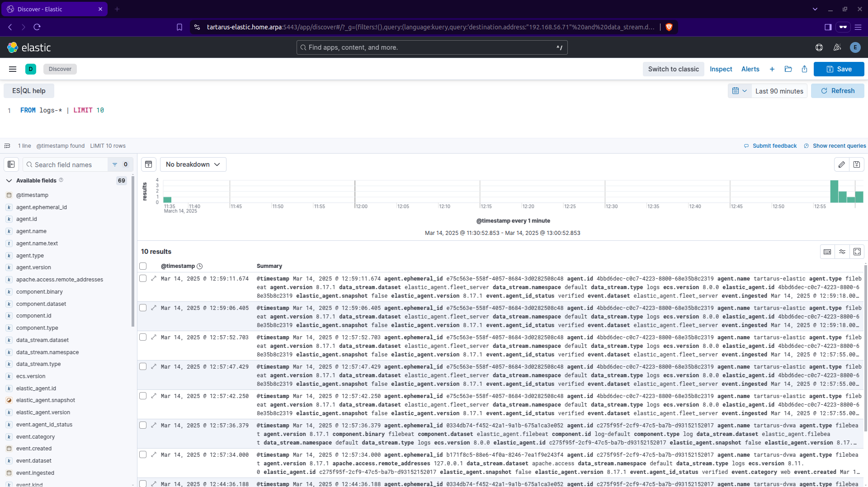Image resolution: width=868 pixels, height=487 pixels.
Task: Open the hamburger navigation menu
Action: point(13,69)
